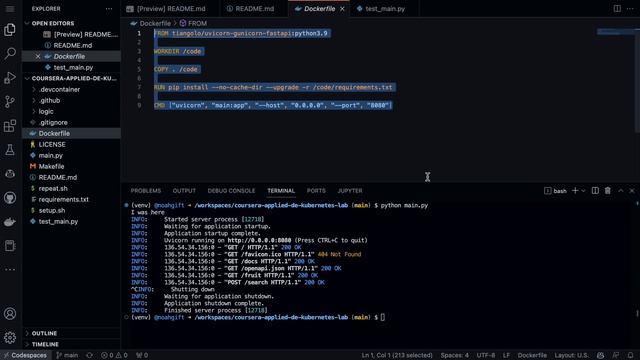
Task: Change language mode Dockerfile in status bar
Action: point(532,355)
